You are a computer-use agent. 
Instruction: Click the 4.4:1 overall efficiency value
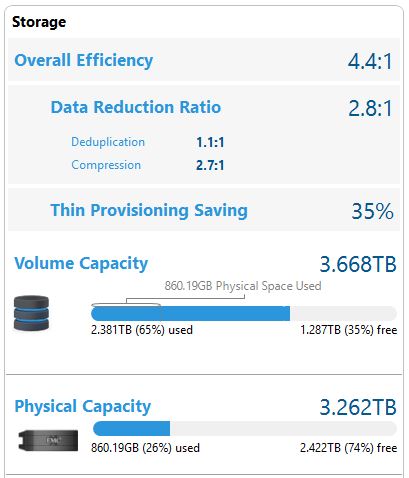(370, 61)
